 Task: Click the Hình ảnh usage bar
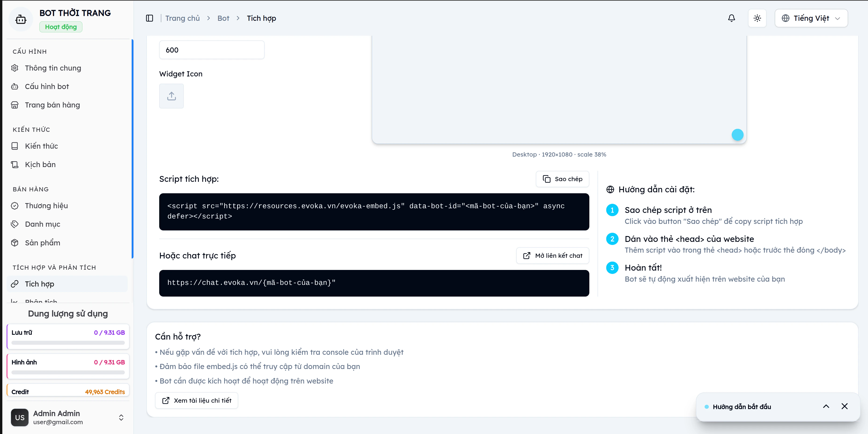coord(68,372)
